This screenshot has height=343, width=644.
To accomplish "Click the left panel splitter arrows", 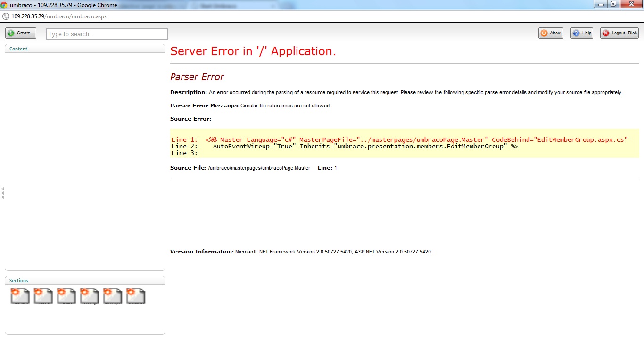I will click(x=3, y=193).
